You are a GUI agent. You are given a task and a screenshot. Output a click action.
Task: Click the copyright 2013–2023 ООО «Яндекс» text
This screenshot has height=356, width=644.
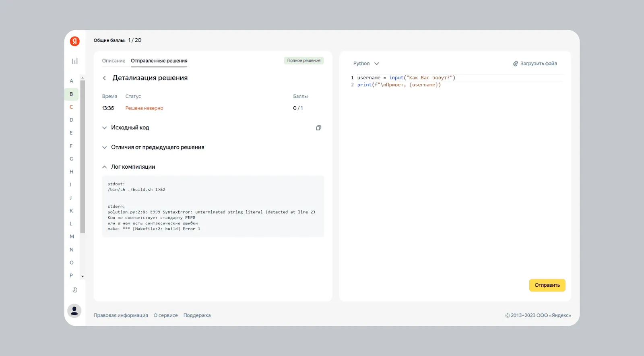538,315
